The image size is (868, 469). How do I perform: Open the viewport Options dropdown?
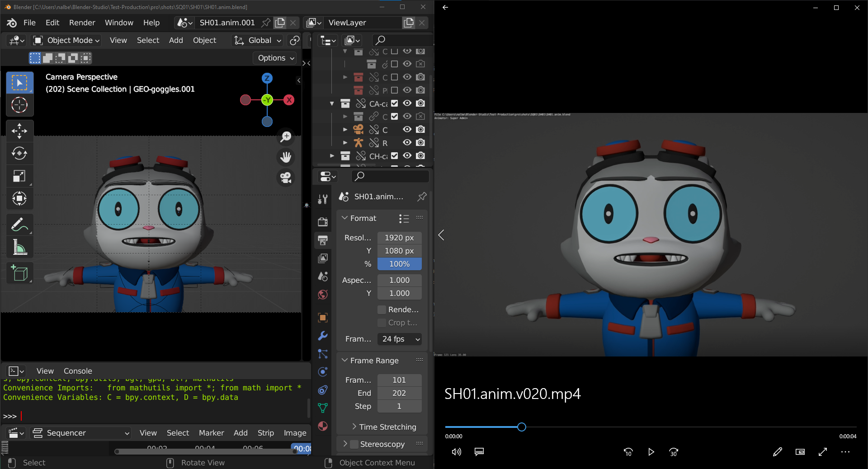click(x=276, y=58)
